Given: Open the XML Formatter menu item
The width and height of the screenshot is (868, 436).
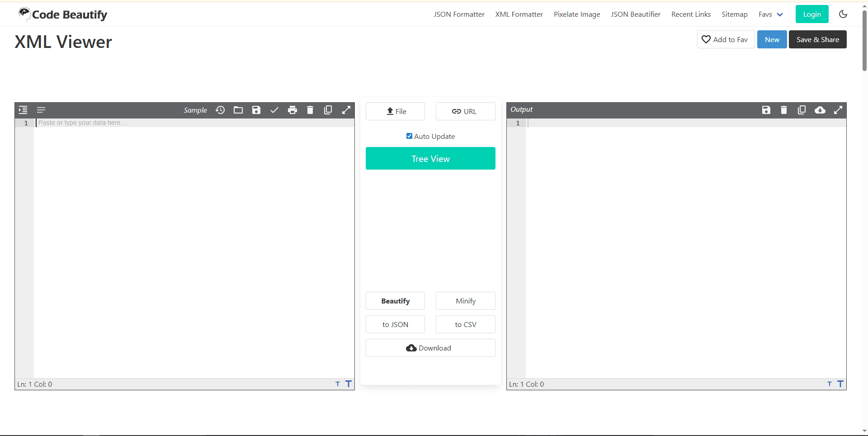Looking at the screenshot, I should [519, 14].
